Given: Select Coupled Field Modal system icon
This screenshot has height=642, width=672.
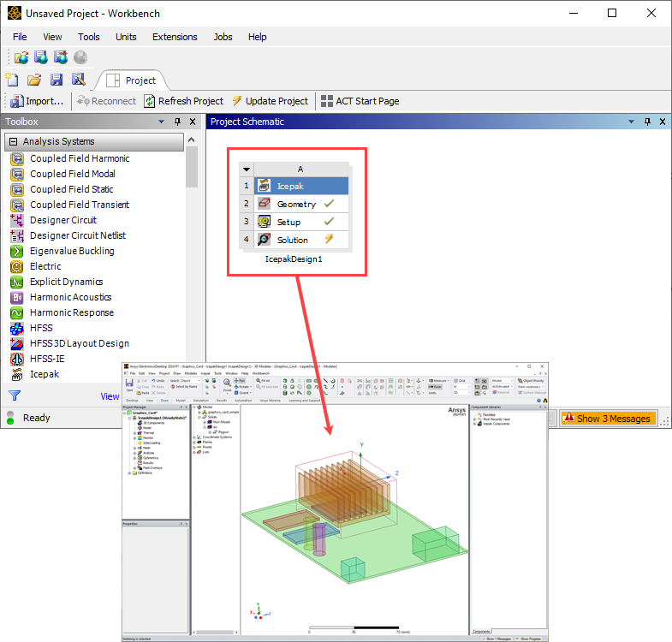Looking at the screenshot, I should pyautogui.click(x=17, y=175).
